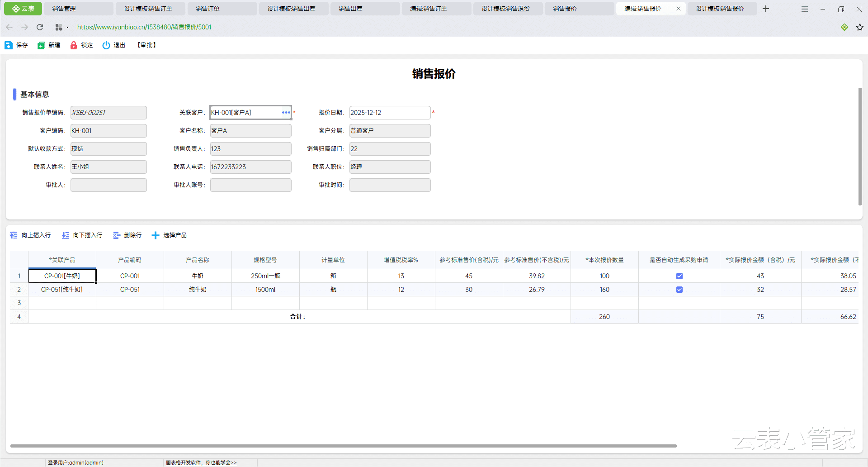Click the horizontal scrollbar under the table
Image resolution: width=868 pixels, height=467 pixels.
coord(344,446)
